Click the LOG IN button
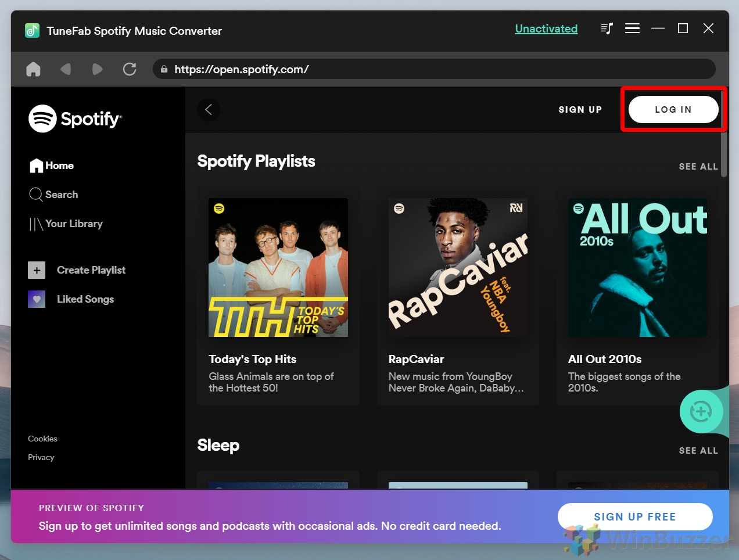The width and height of the screenshot is (739, 560). pos(673,109)
